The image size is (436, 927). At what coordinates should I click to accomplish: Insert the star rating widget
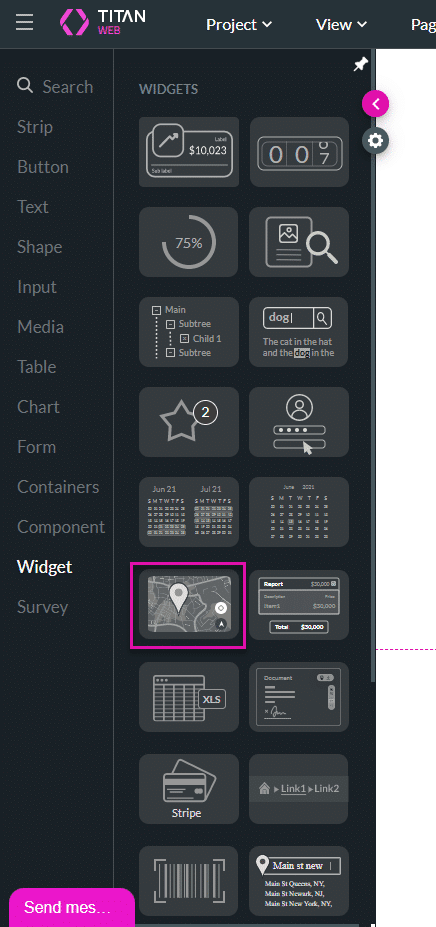coord(189,422)
